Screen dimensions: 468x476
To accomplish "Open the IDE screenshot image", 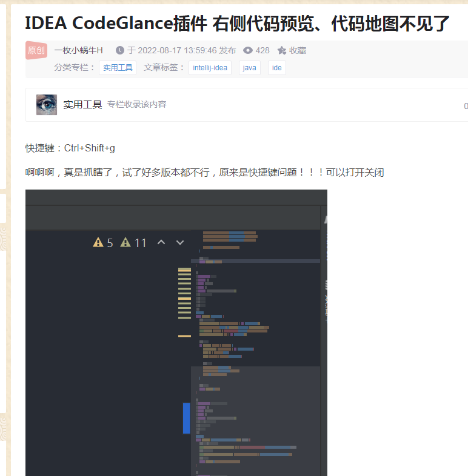I will 176,332.
